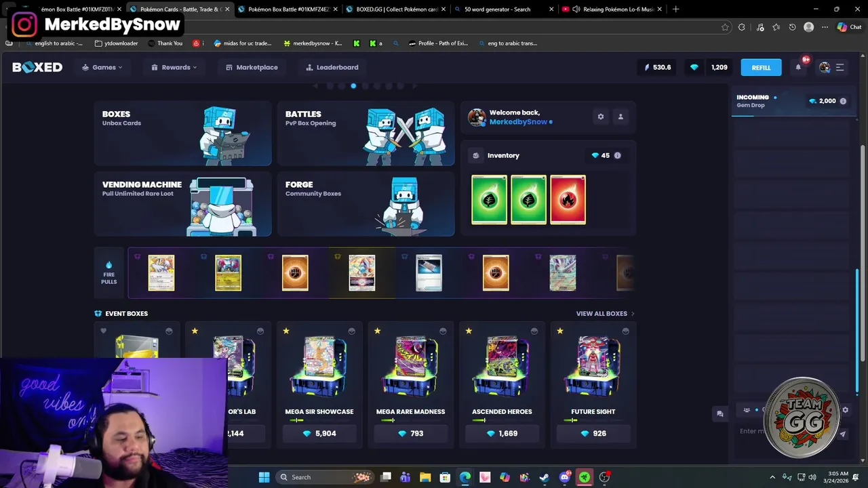Click the FIRE PULLS flame icon

tap(108, 265)
